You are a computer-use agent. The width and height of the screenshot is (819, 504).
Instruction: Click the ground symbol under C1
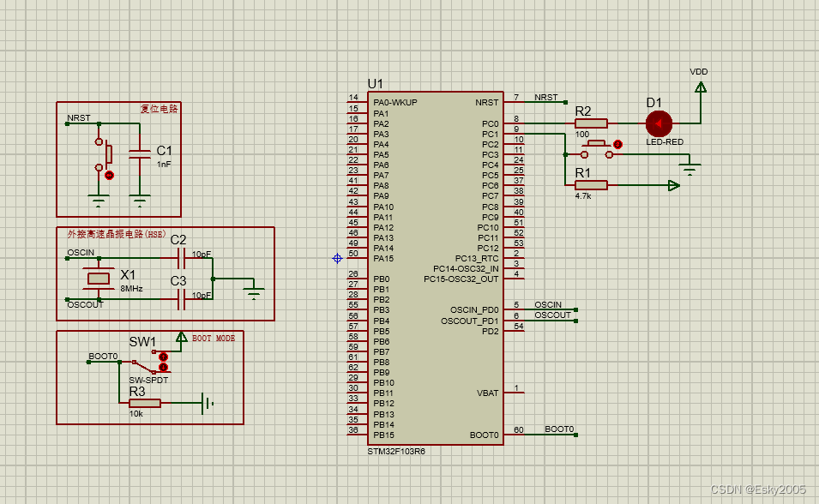coord(140,201)
